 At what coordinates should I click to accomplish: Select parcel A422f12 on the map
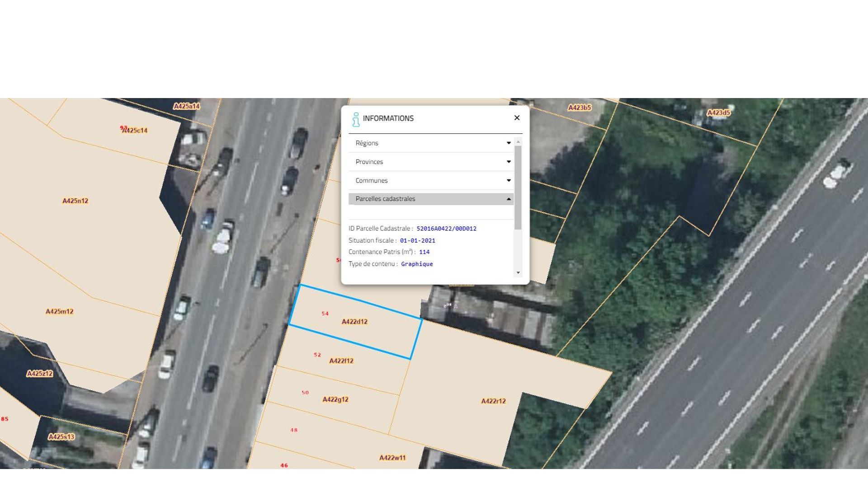point(341,361)
